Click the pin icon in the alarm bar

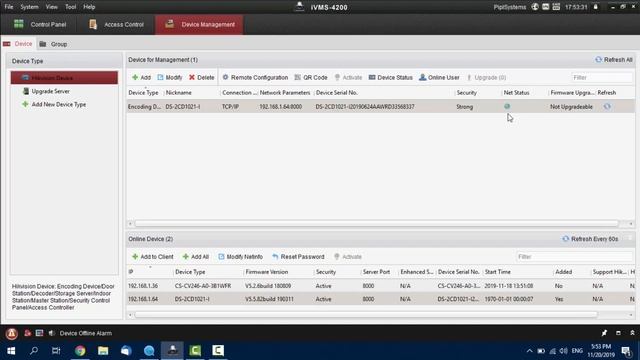point(604,333)
